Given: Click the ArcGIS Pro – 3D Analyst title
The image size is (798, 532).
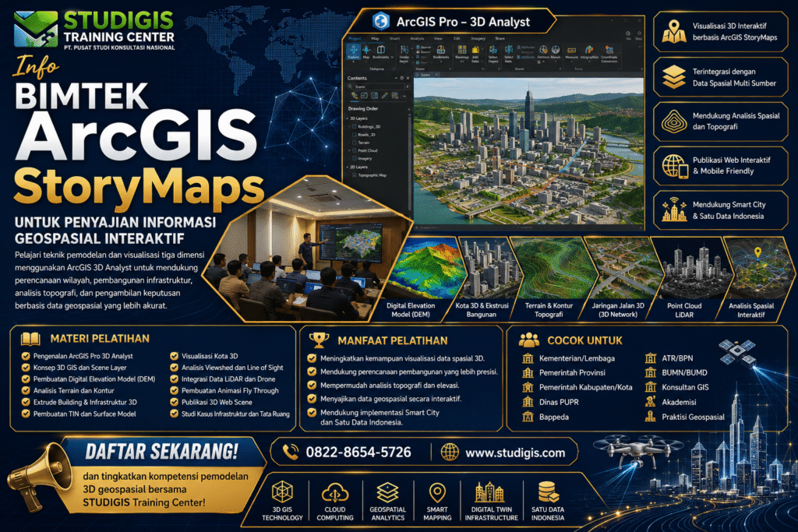Looking at the screenshot, I should 463,22.
